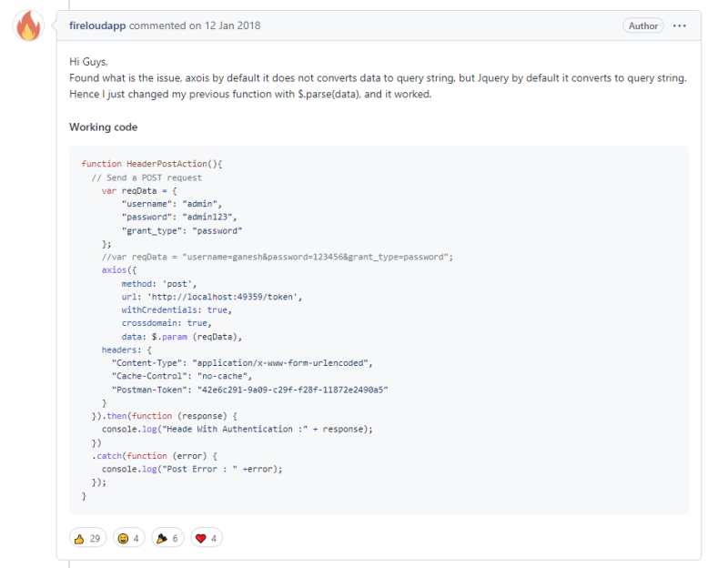Screen dimensions: 728x568
Task: Click the "var reqData = {" code line
Action: pos(139,191)
